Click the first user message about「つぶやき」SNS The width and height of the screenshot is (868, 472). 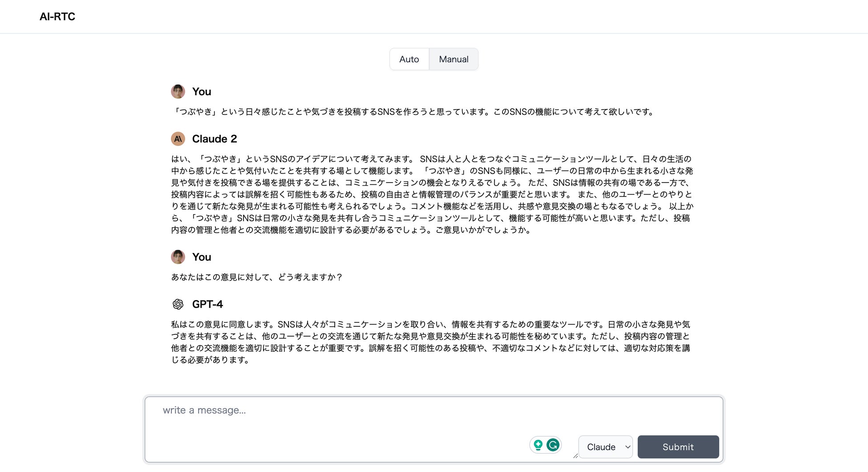414,112
